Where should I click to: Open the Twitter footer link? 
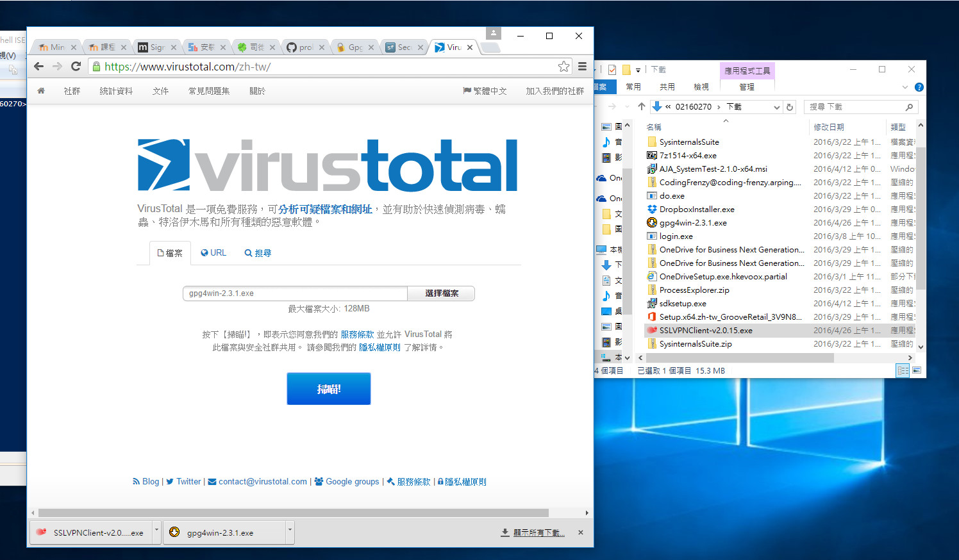184,482
